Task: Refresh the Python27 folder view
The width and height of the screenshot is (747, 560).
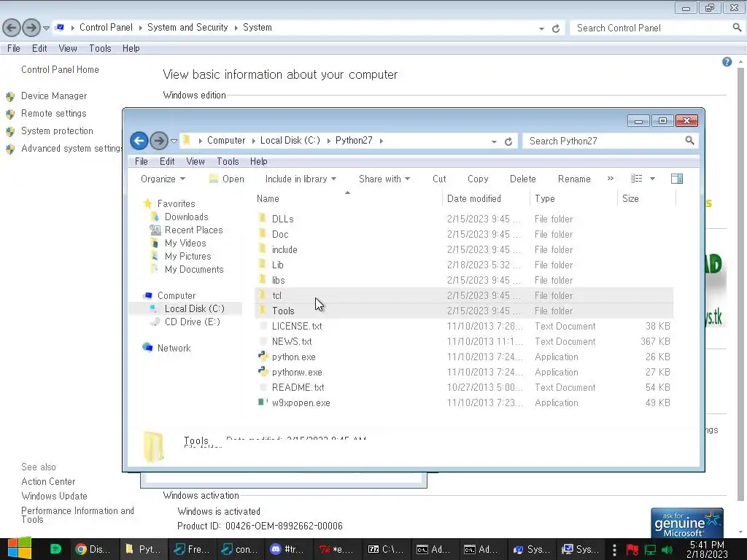Action: coord(508,141)
